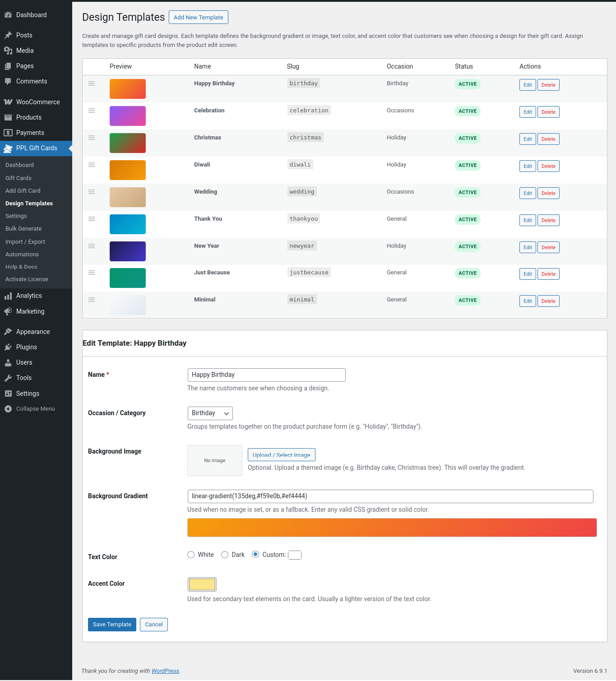
Task: Click the Tools wrench icon
Action: click(8, 378)
